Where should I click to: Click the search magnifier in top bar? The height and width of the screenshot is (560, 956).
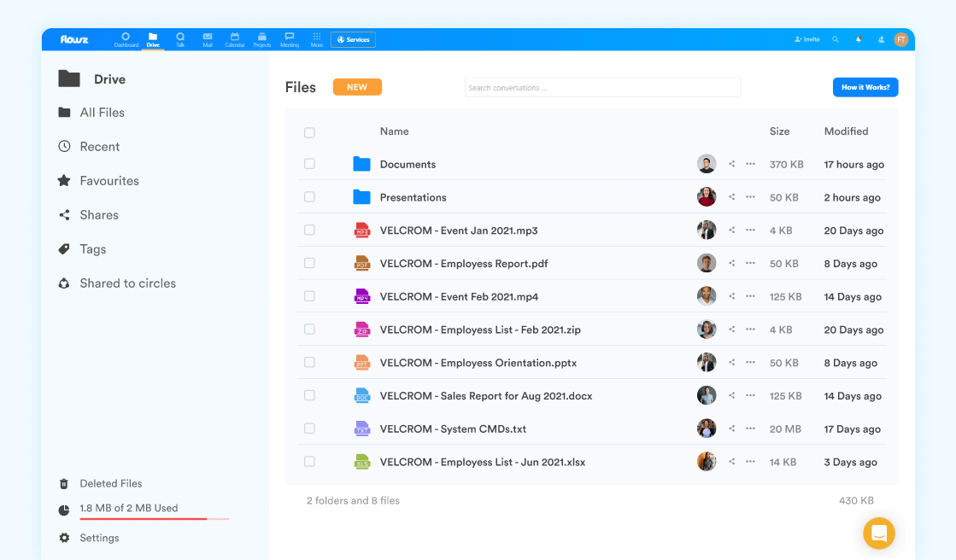(x=836, y=39)
